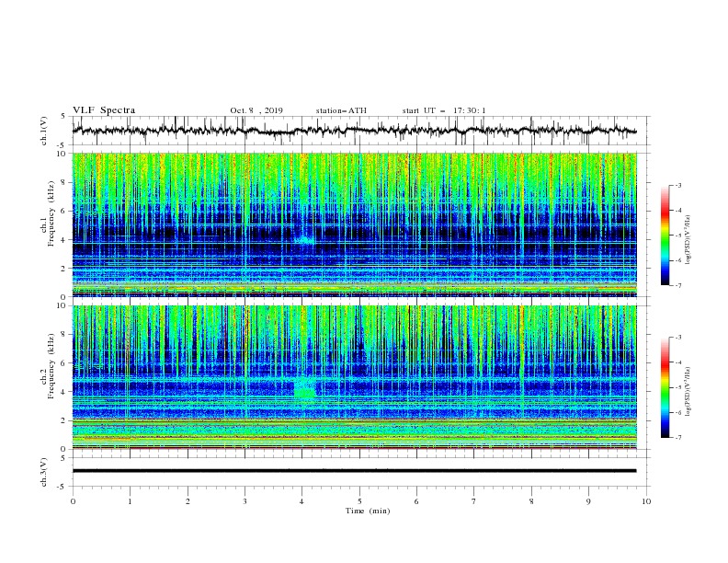Viewport: 728px width, 563px height.
Task: Click the 4 kHz burst in ch.1 spectrogram
Action: (x=304, y=240)
